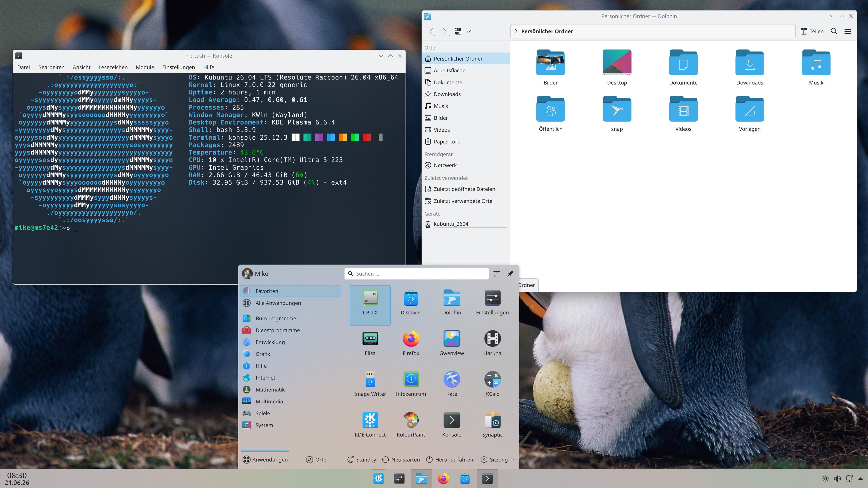Open the snap folder in Dolphin
The width and height of the screenshot is (868, 488).
[617, 114]
